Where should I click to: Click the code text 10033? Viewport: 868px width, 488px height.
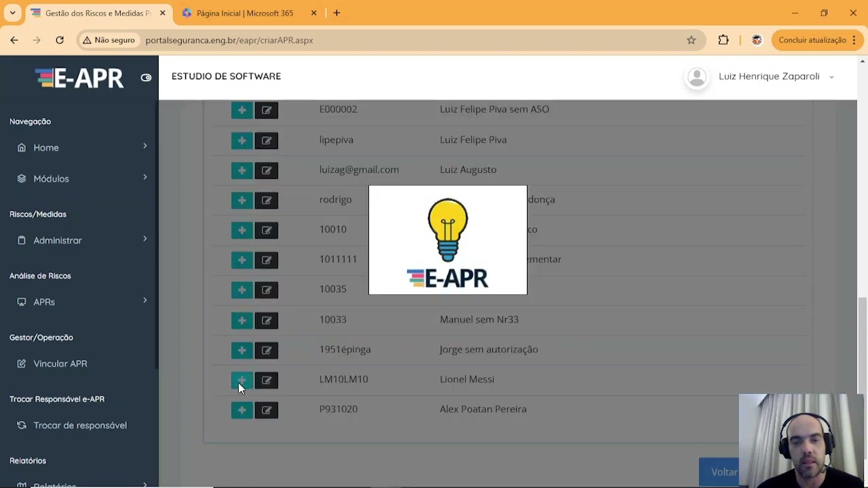333,319
